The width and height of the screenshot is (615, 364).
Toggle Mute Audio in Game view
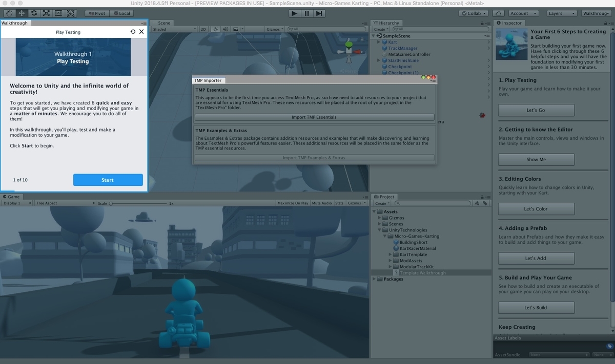click(322, 203)
